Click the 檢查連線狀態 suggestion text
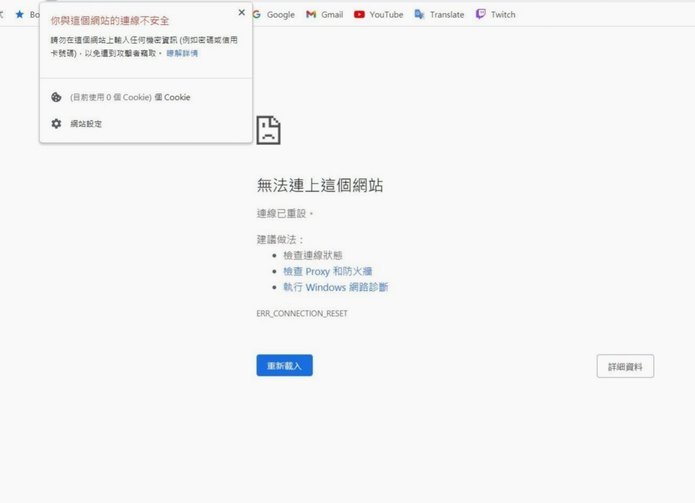The width and height of the screenshot is (695, 503). pos(313,255)
